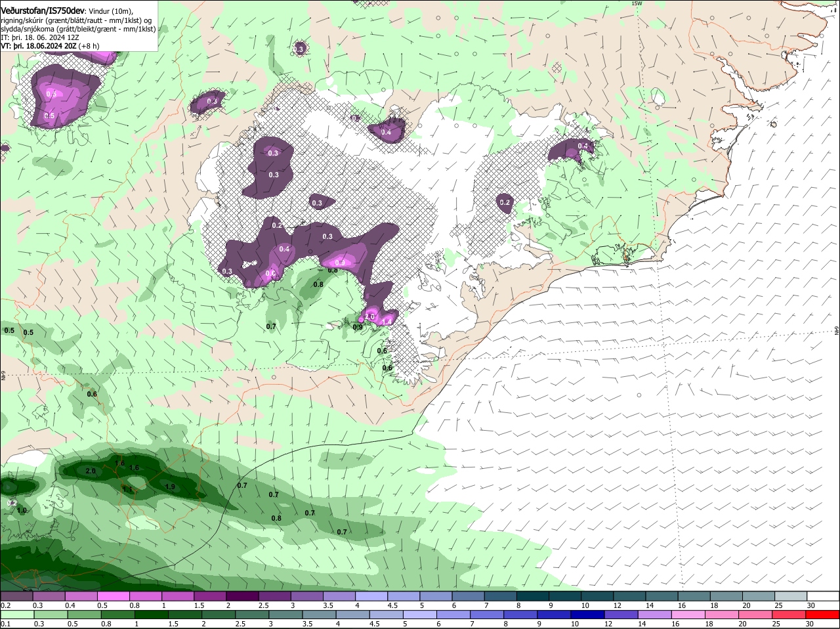
Task: Click the '0.1' label in the rain scale
Action: [5, 624]
